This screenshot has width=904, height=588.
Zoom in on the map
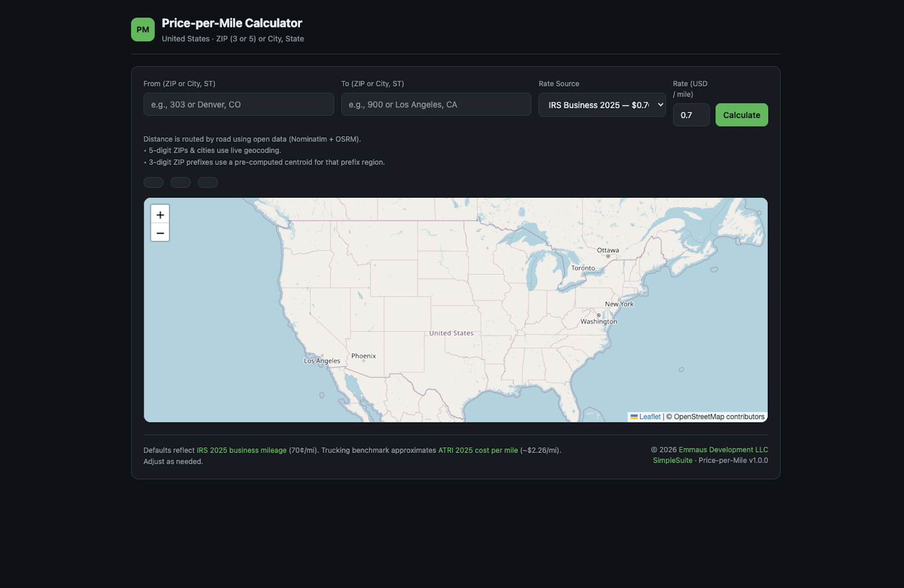[x=160, y=214]
